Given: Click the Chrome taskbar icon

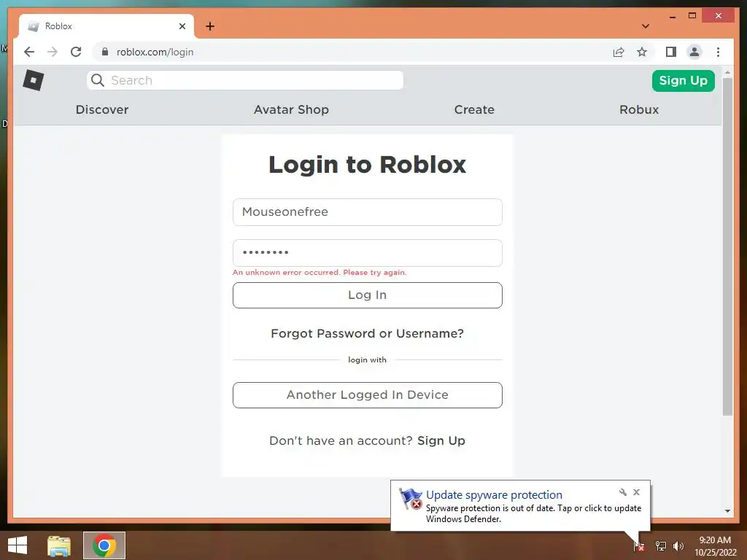Looking at the screenshot, I should point(104,545).
